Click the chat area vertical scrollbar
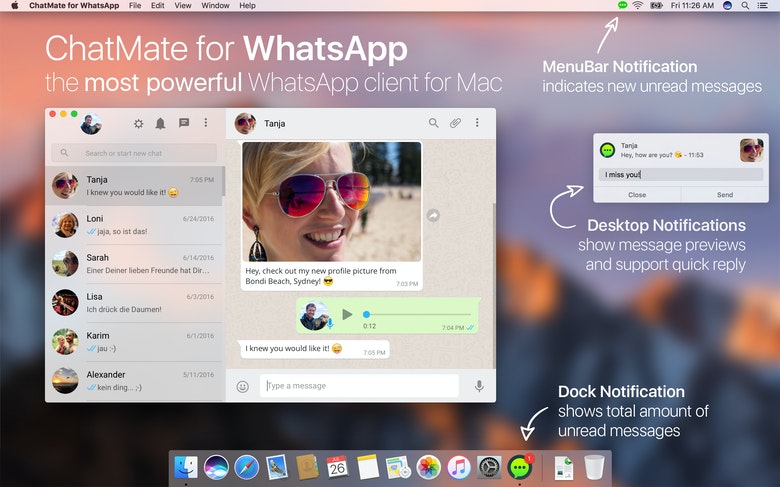Image resolution: width=780 pixels, height=487 pixels. 493,286
